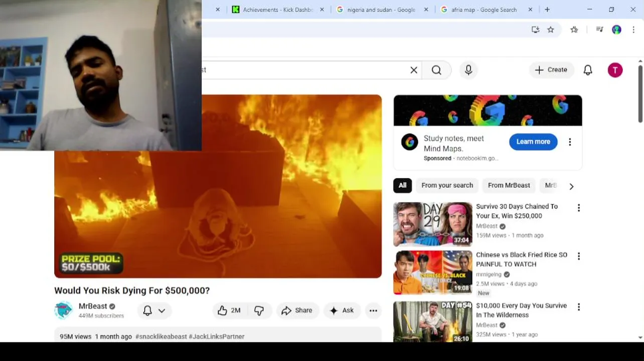Open MrBeast channel avatar

[63, 310]
